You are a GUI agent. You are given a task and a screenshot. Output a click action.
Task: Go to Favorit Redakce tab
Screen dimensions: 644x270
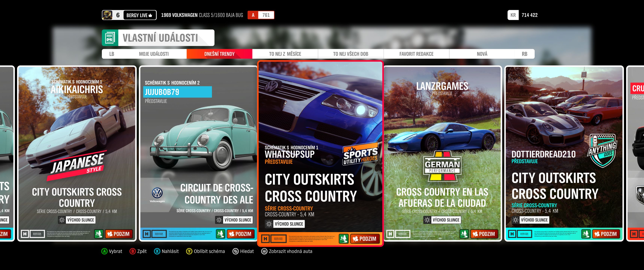coord(416,54)
